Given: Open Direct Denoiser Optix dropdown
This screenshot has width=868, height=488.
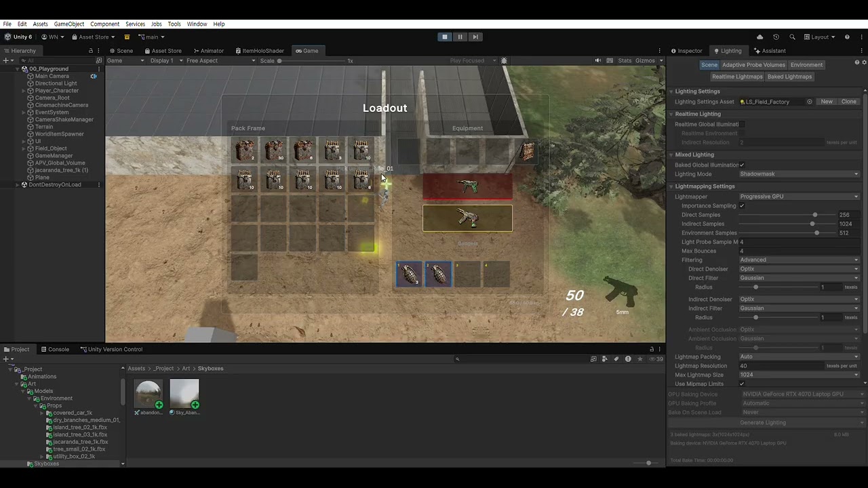Looking at the screenshot, I should click(x=799, y=269).
